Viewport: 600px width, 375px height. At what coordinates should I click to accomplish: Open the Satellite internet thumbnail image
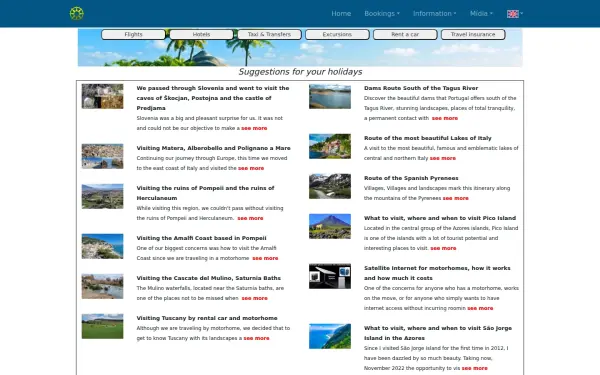330,276
